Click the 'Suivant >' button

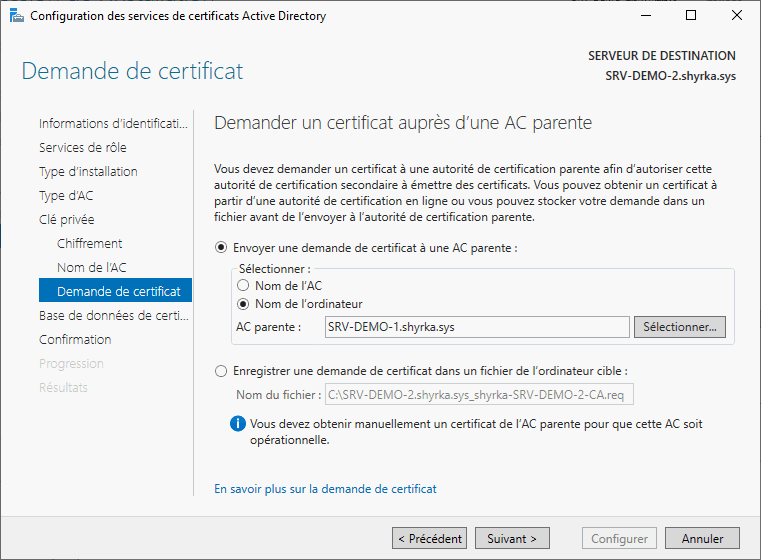click(512, 539)
